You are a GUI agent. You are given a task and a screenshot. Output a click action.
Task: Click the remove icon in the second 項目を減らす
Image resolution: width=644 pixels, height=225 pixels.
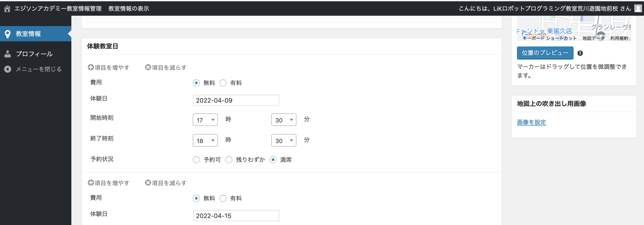148,183
